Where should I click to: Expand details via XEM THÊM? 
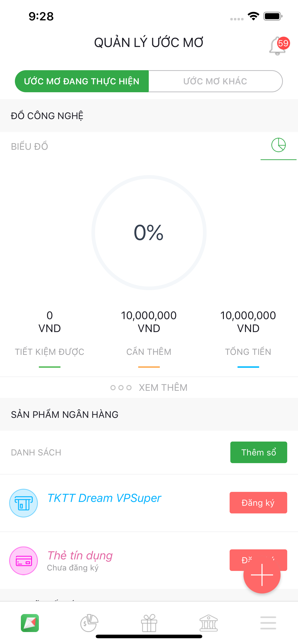click(x=149, y=387)
